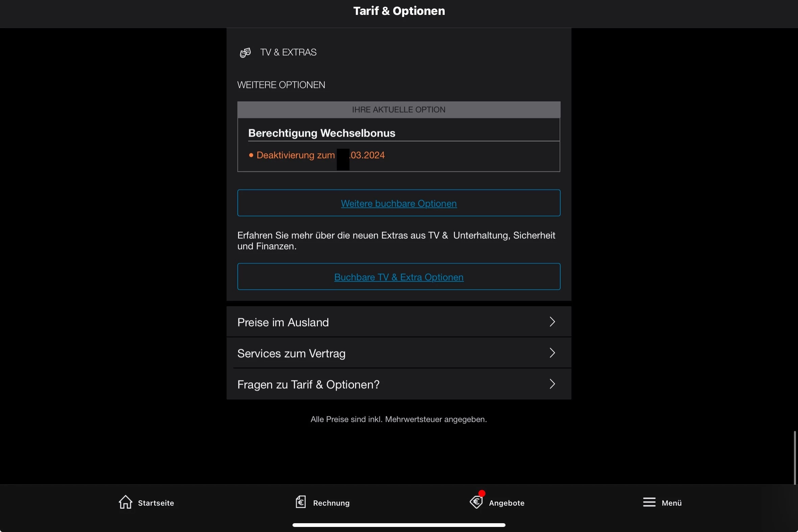Tap the Angebote euro tag icon
798x532 pixels.
[476, 502]
